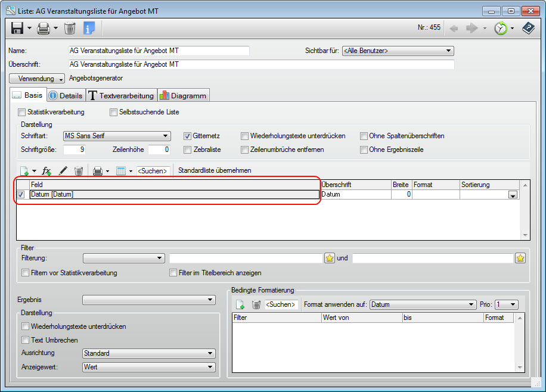The width and height of the screenshot is (546, 392).
Task: Switch to the Textverarbeitung tab
Action: coord(121,94)
